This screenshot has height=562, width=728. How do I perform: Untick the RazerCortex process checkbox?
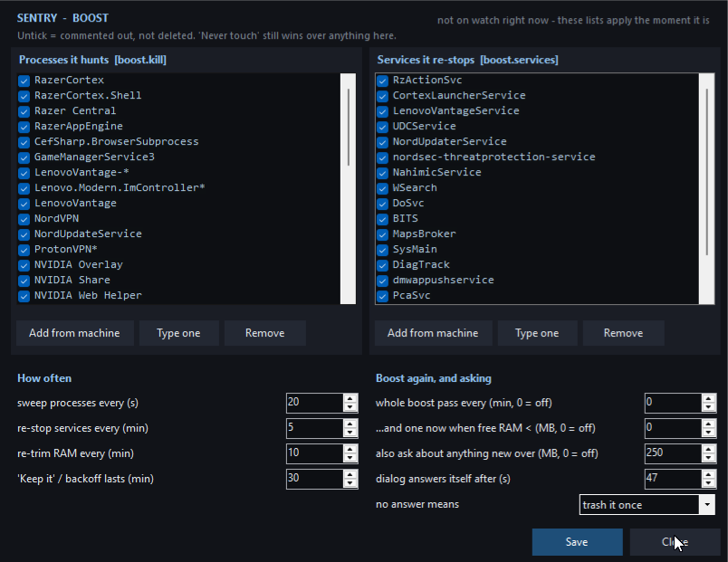(24, 81)
